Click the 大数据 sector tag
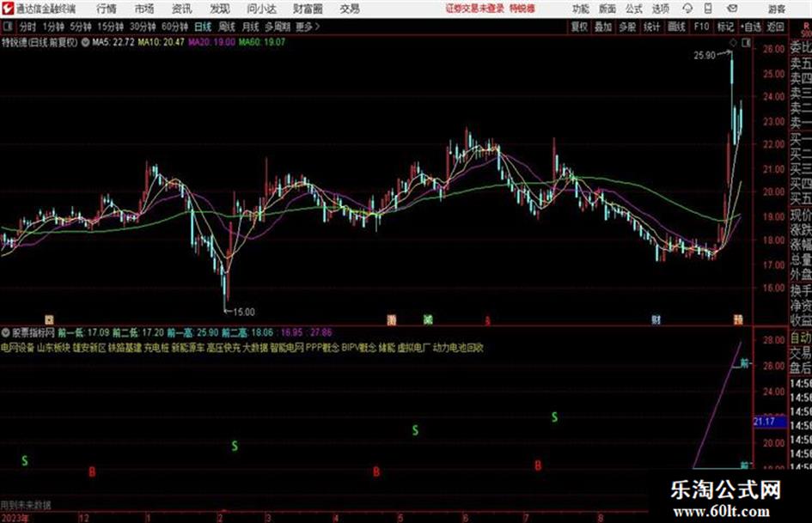The width and height of the screenshot is (812, 523). click(255, 348)
